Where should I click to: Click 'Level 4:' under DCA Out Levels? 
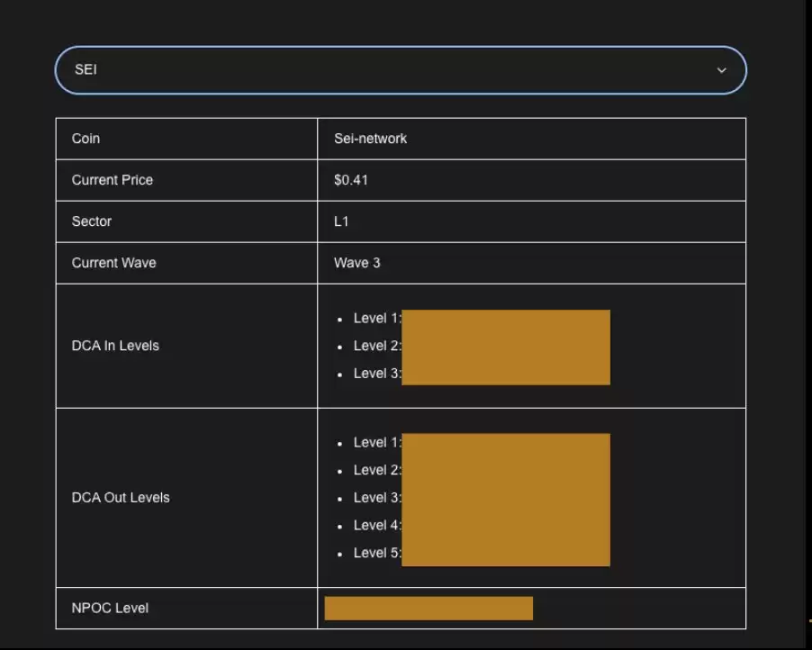click(x=377, y=525)
